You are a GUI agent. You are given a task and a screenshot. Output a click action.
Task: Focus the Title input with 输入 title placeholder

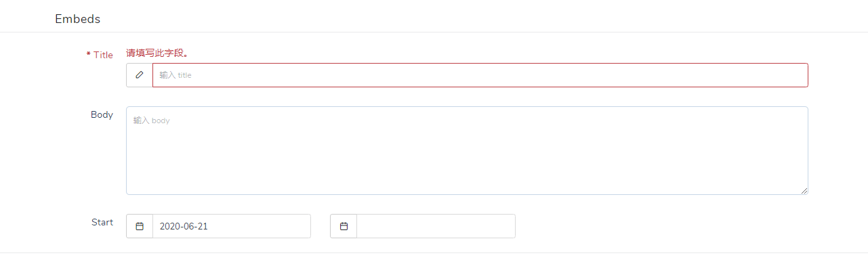coord(480,75)
